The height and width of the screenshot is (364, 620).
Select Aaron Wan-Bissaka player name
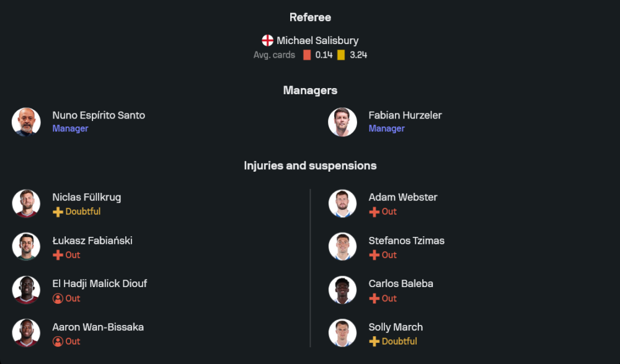pyautogui.click(x=98, y=327)
